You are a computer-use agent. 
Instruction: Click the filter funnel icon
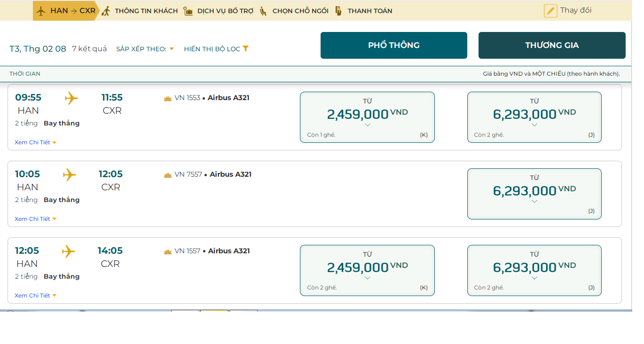point(245,48)
